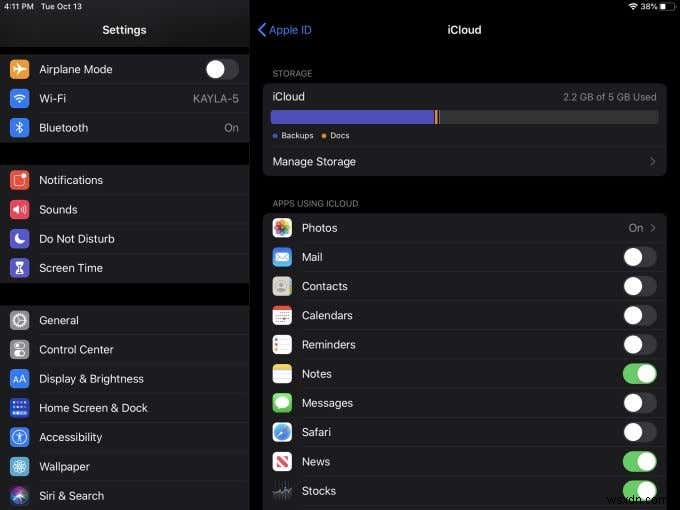Open Wallpaper settings
The width and height of the screenshot is (680, 510).
pos(124,467)
